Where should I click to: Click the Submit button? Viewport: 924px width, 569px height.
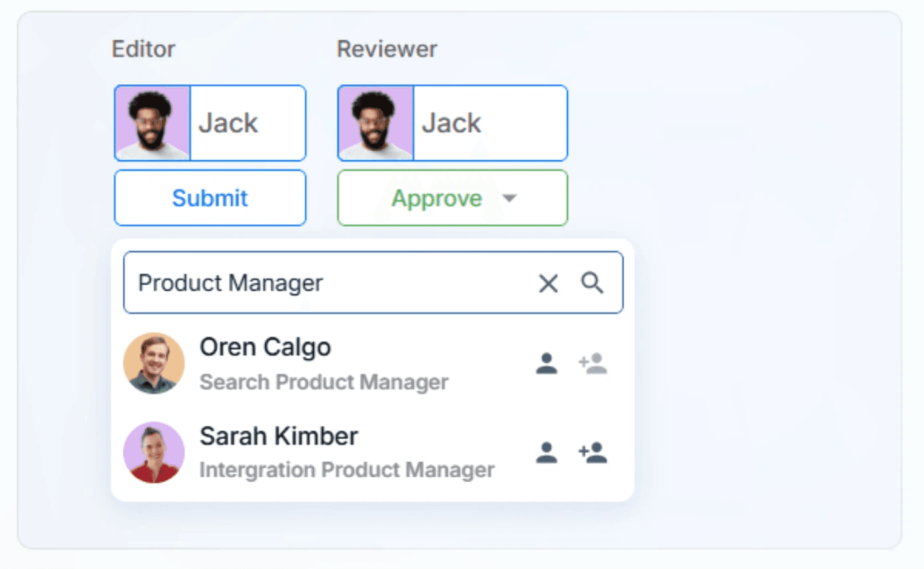click(210, 198)
